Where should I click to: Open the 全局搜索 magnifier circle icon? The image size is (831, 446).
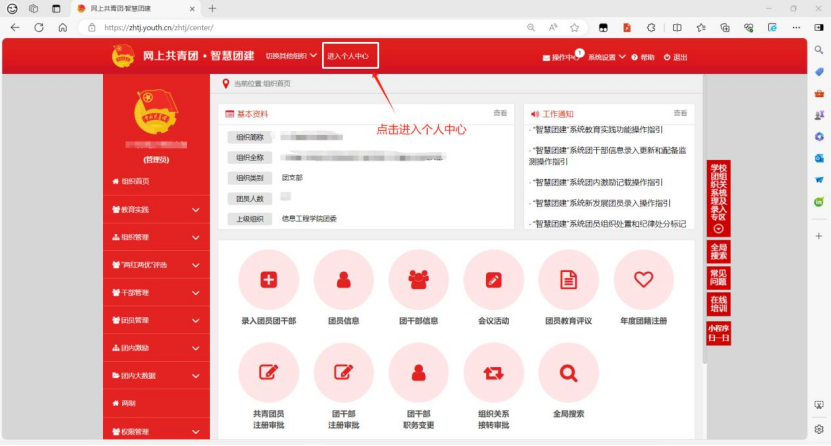click(568, 372)
